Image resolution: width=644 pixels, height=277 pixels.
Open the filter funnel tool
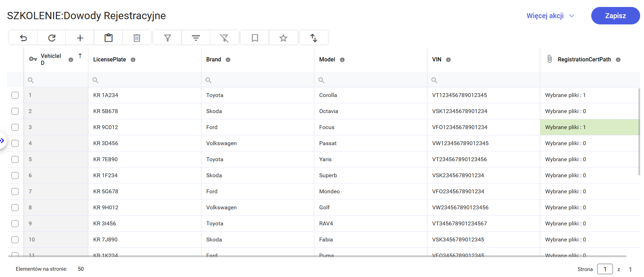point(168,38)
